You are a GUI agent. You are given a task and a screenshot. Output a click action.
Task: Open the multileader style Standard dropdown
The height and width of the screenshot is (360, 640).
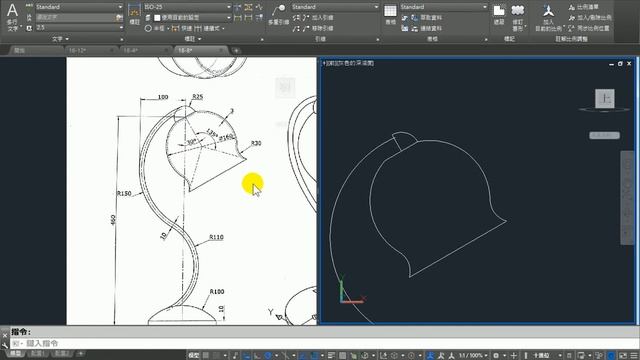point(335,7)
